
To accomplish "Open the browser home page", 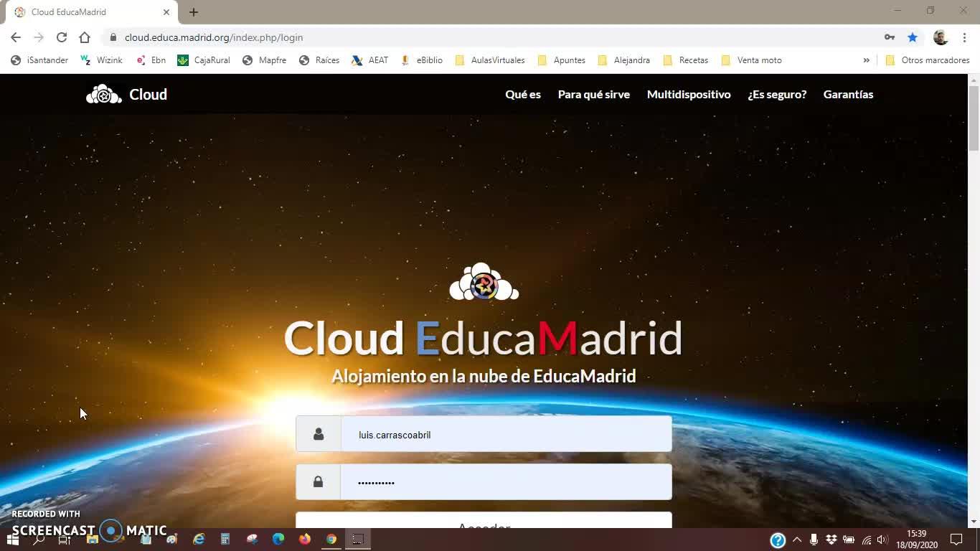I will click(85, 37).
